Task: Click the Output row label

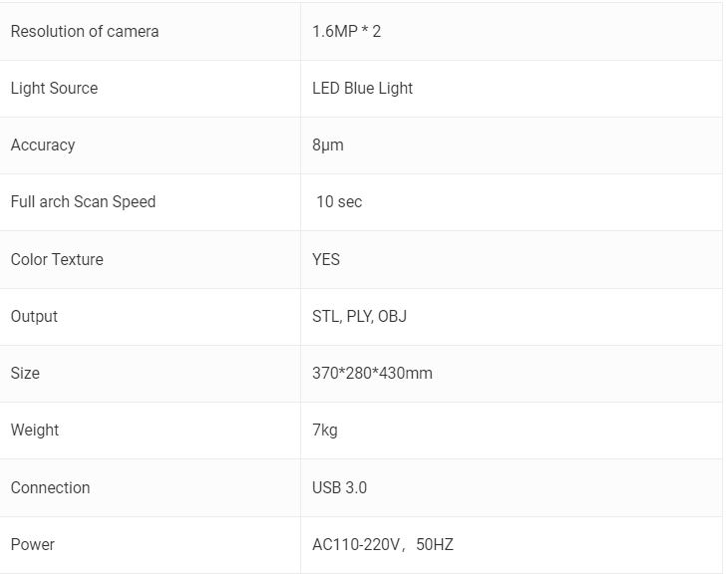Action: (x=34, y=316)
